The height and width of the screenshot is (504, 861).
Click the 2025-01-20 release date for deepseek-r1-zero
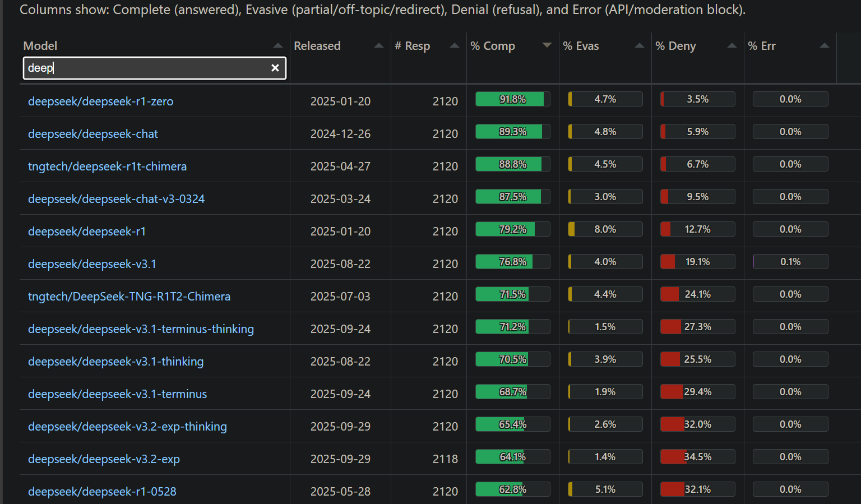pos(341,101)
